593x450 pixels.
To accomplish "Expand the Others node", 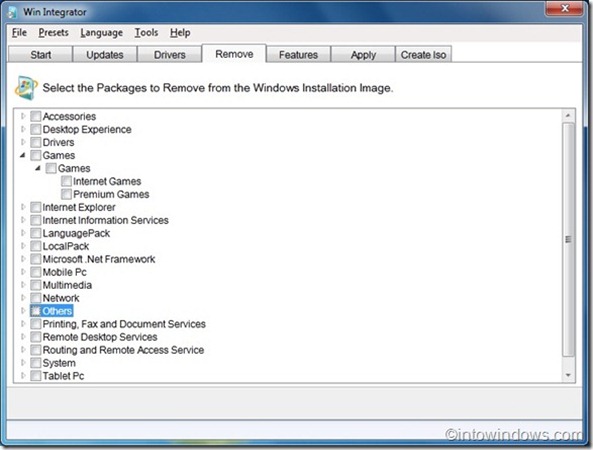I will 23,310.
